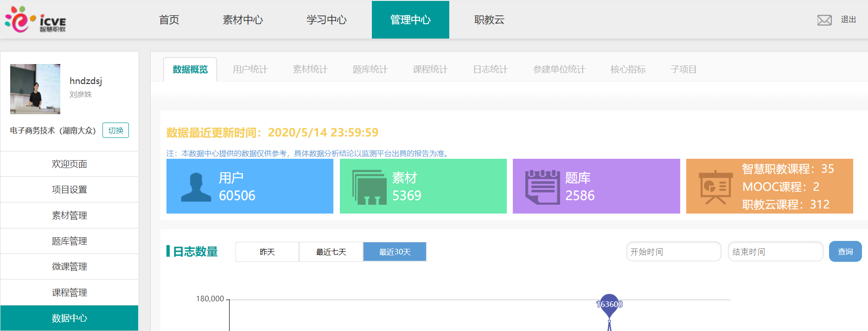
Task: Switch to the 用户统计 tab
Action: click(x=250, y=70)
